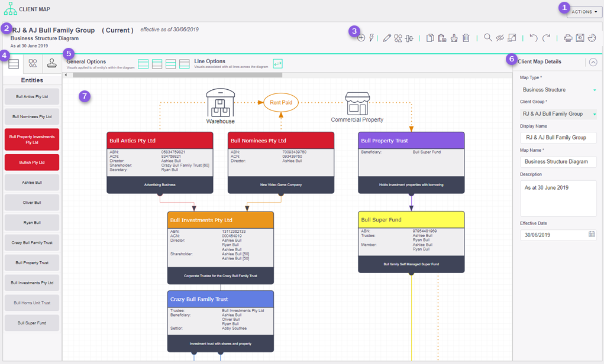Viewport: 604px width, 364px height.
Task: Click the clock history icon
Action: pyautogui.click(x=592, y=38)
